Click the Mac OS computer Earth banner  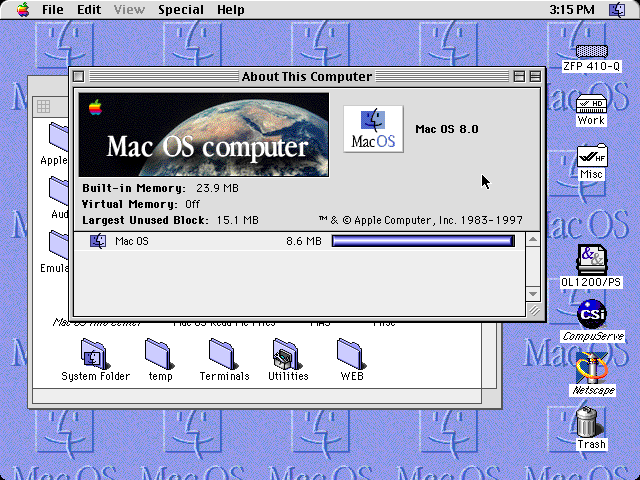point(204,135)
